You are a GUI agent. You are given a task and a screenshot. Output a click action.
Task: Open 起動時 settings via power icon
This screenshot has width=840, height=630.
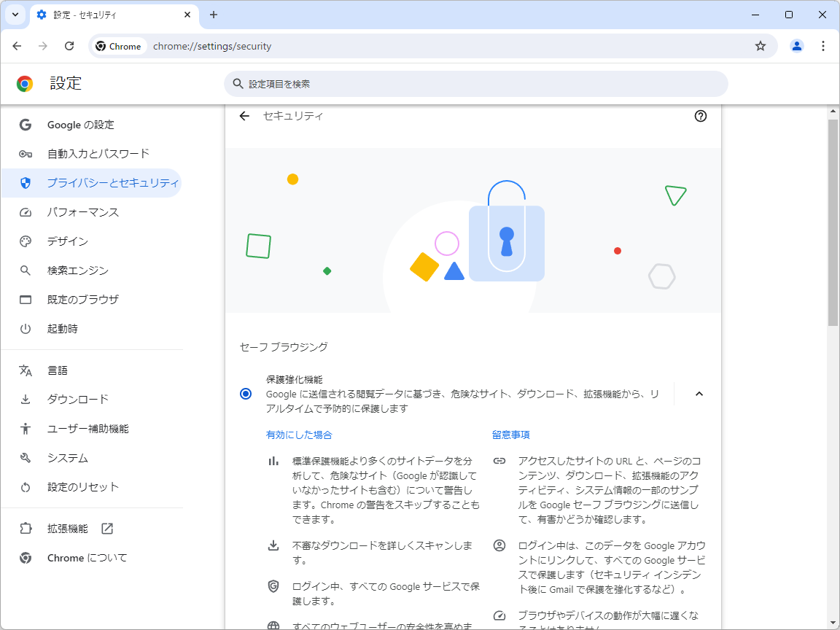point(25,328)
